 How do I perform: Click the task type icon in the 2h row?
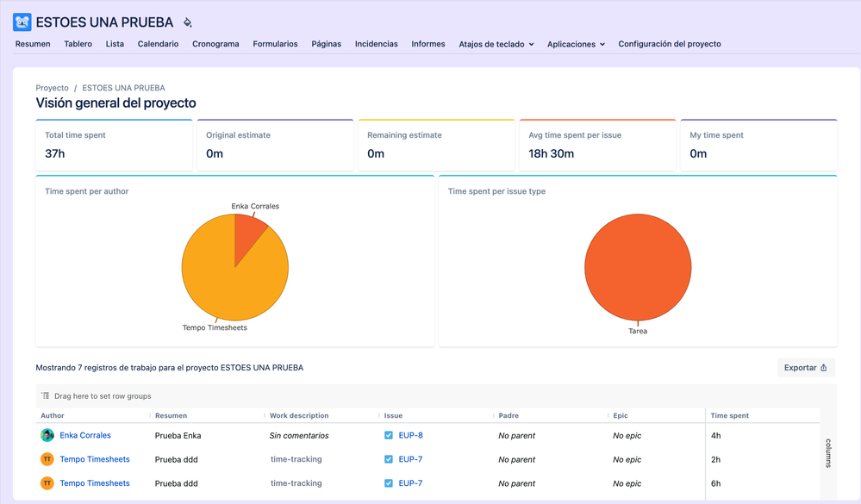coord(389,460)
